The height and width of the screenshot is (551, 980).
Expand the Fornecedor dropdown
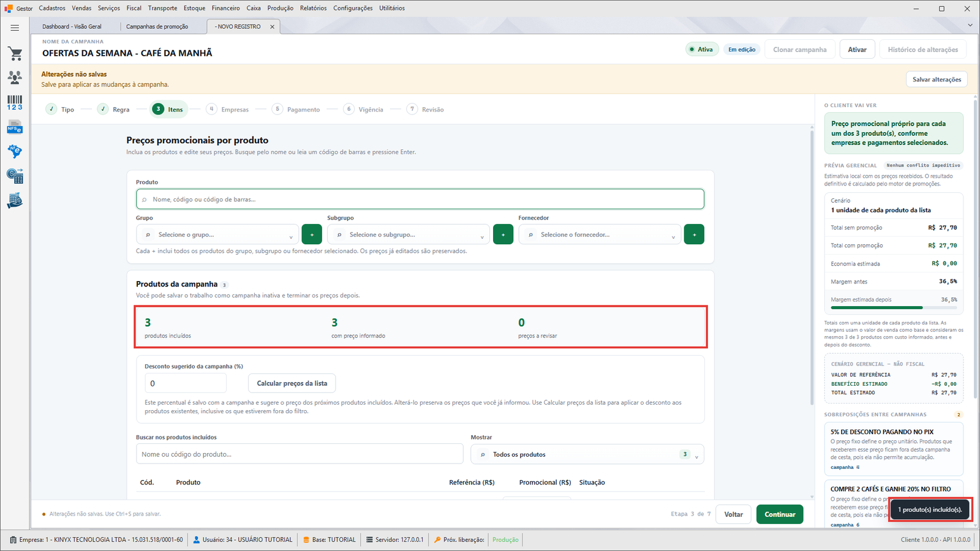coord(600,234)
